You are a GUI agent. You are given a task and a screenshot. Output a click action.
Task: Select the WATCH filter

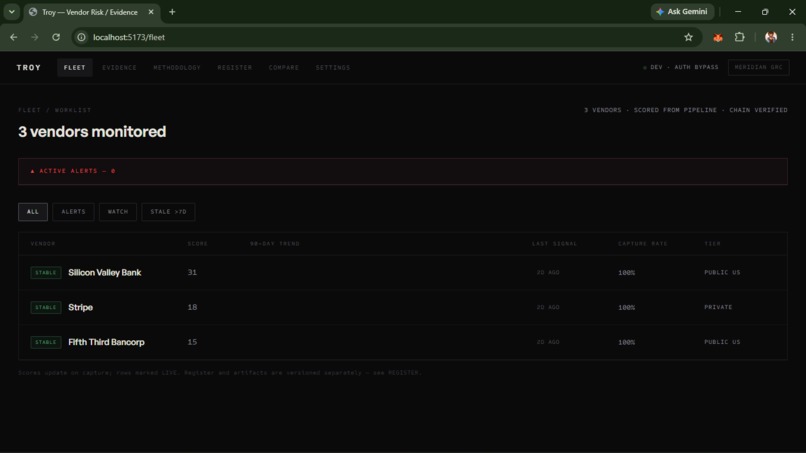(118, 212)
